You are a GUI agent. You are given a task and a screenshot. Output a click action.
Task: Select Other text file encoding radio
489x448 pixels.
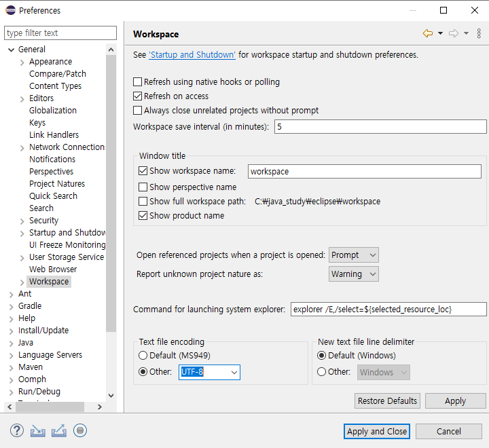pos(143,371)
